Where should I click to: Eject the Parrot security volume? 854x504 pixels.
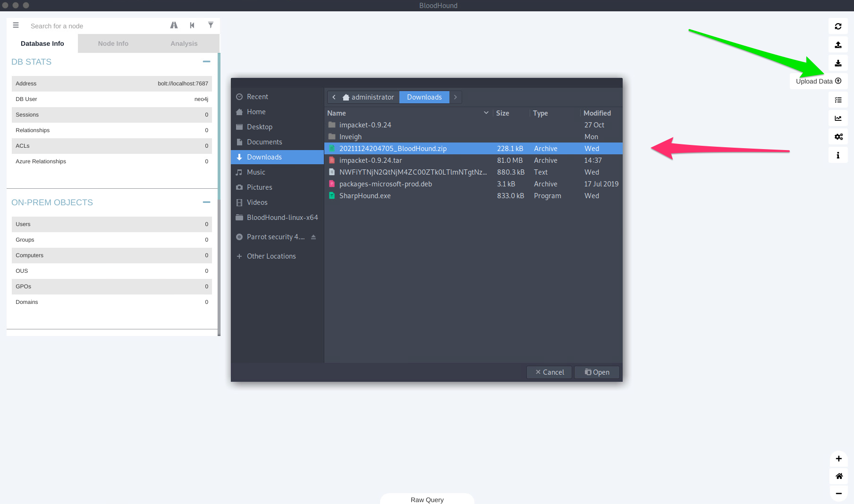[313, 237]
